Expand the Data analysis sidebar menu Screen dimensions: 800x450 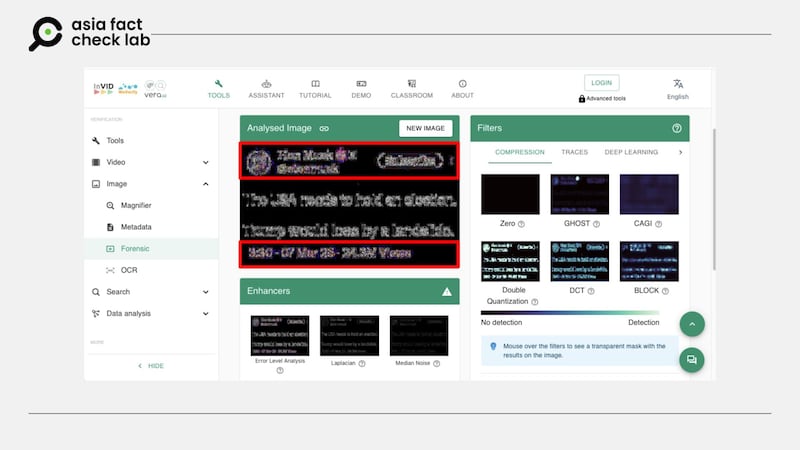click(205, 313)
